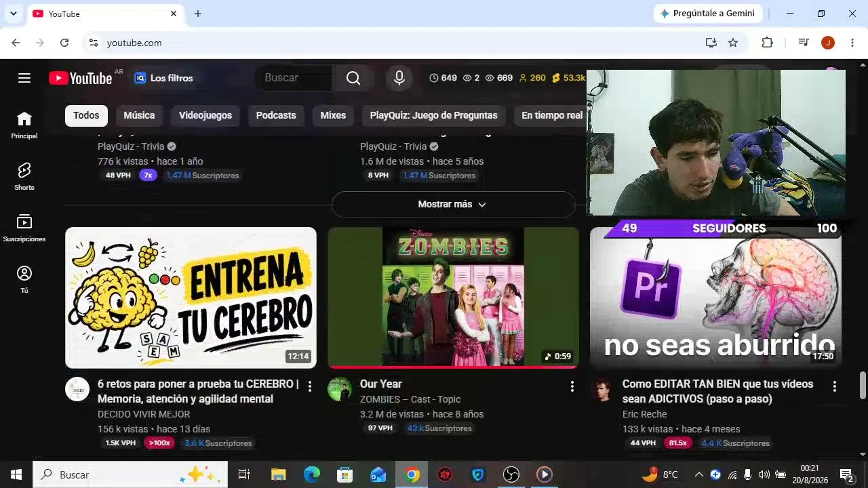Screen dimensions: 868x488
Task: Click the Pregúntale a Gemini button
Action: pos(708,14)
